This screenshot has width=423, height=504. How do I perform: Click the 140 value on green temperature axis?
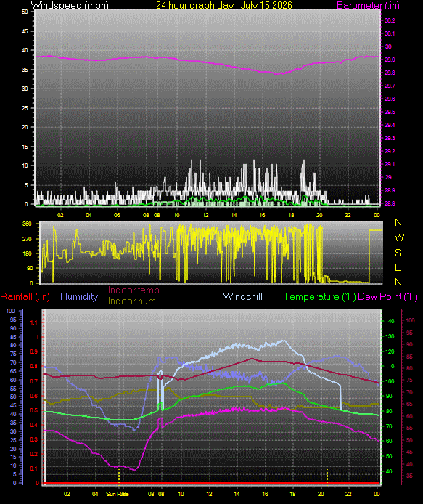[390, 321]
